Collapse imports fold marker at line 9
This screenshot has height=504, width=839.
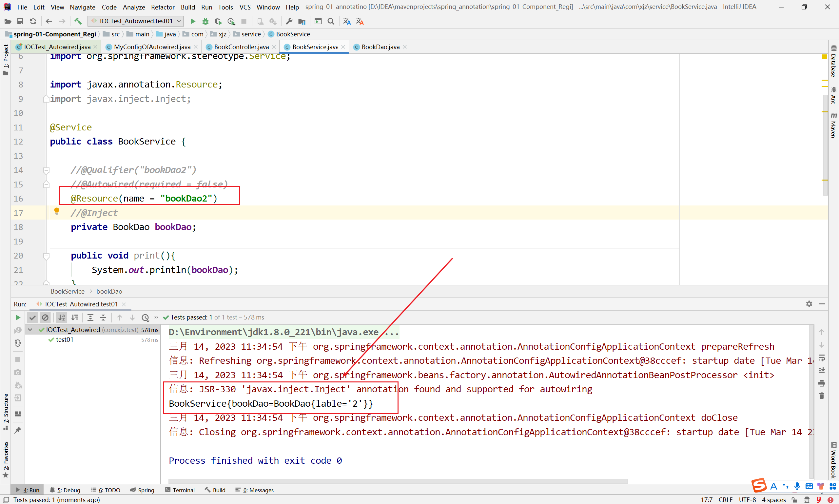point(47,99)
